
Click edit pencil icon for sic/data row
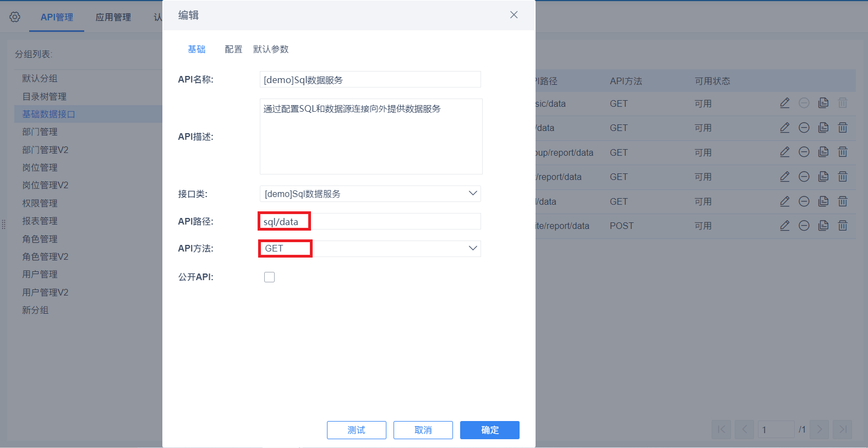pyautogui.click(x=785, y=103)
